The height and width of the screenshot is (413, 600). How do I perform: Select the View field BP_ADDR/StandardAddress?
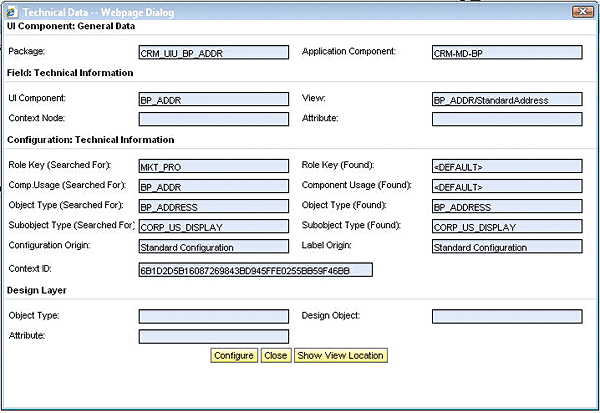click(507, 99)
